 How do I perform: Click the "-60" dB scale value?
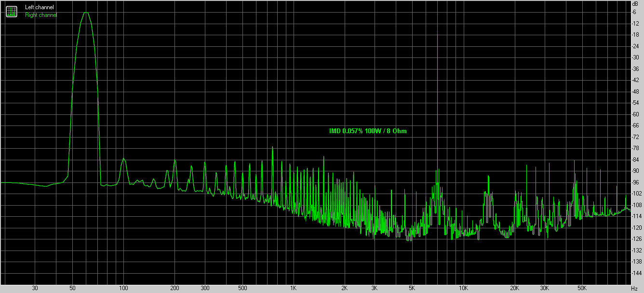(x=636, y=114)
